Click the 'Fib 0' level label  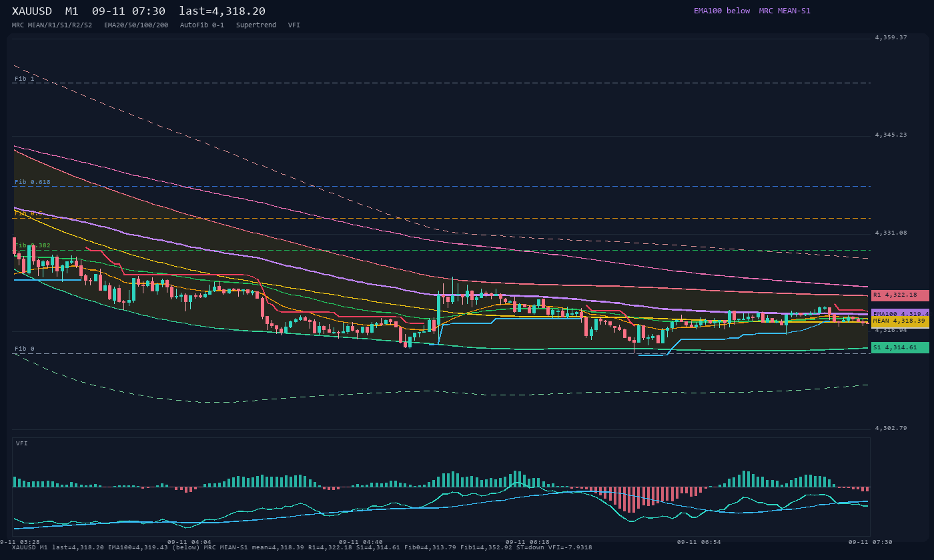pos(25,349)
